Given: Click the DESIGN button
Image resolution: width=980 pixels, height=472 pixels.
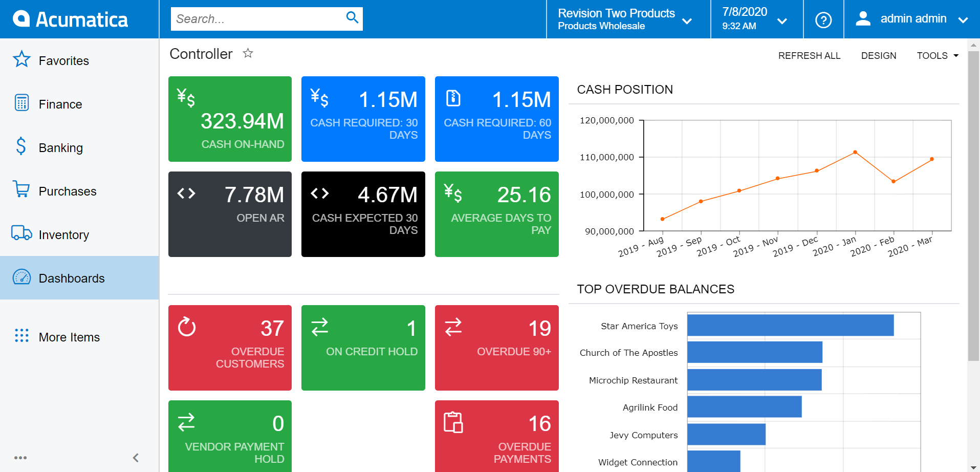Looking at the screenshot, I should pyautogui.click(x=878, y=55).
